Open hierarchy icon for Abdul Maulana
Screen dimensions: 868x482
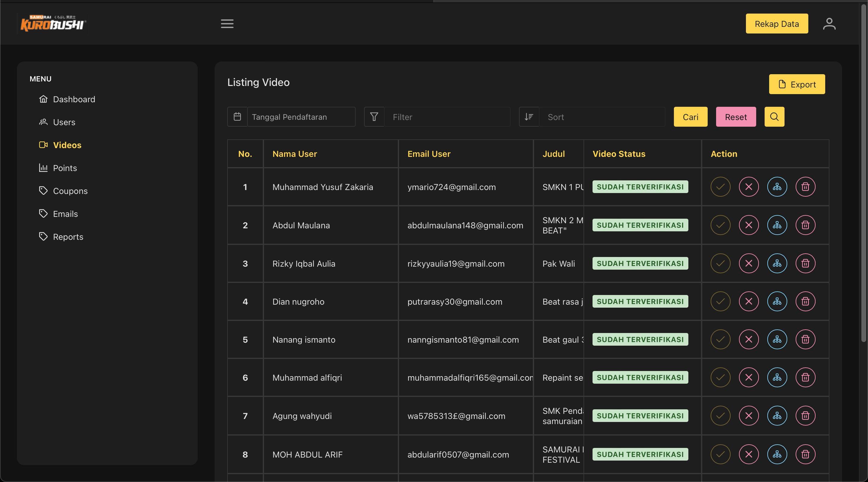[x=777, y=225]
